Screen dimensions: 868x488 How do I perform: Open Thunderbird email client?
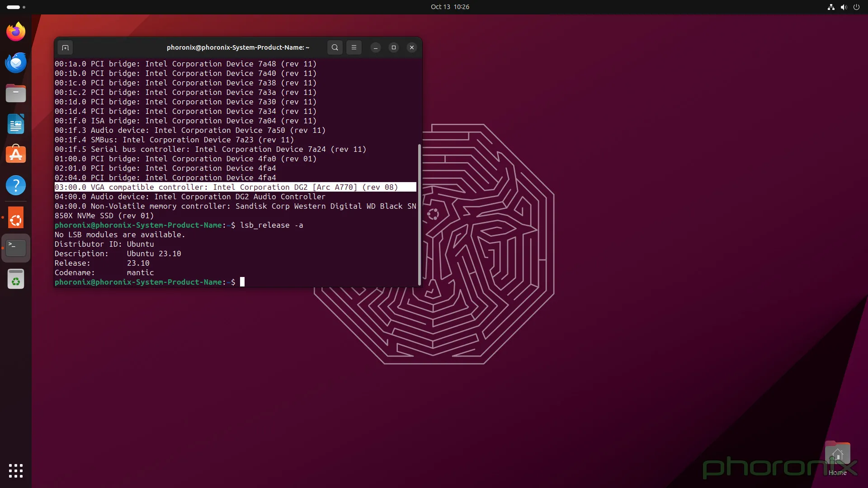point(15,62)
